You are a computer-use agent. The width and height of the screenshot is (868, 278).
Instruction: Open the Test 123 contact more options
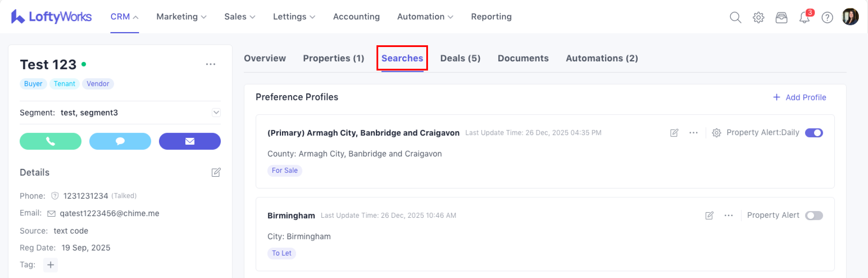[211, 64]
